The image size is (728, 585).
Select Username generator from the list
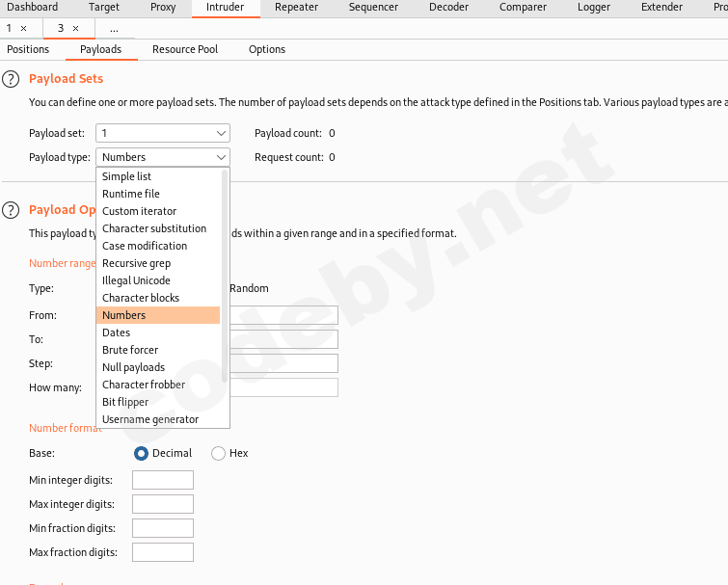(x=150, y=419)
